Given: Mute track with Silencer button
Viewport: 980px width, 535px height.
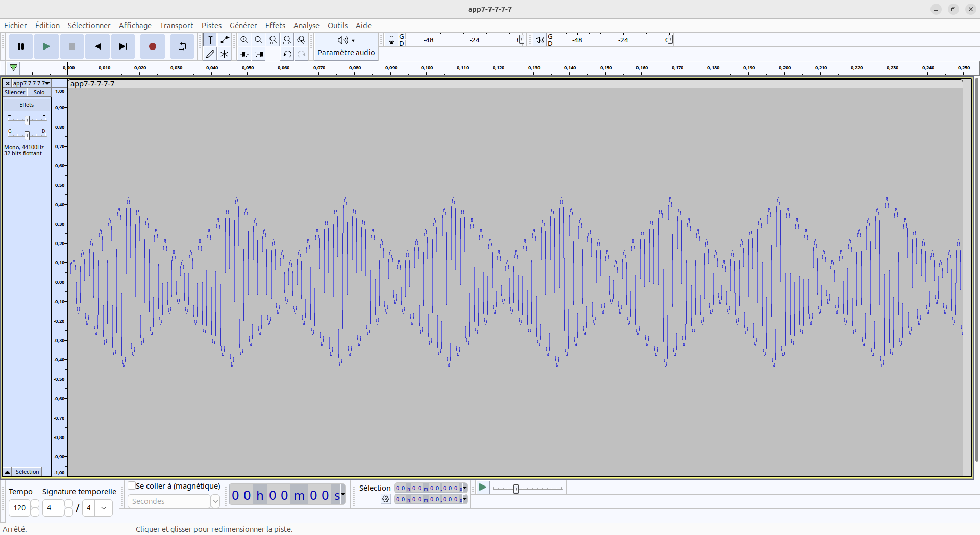Looking at the screenshot, I should click(15, 92).
